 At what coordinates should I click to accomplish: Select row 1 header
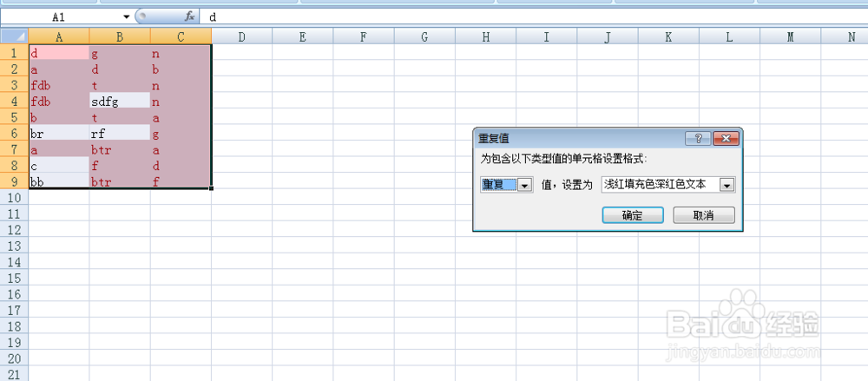(15, 53)
